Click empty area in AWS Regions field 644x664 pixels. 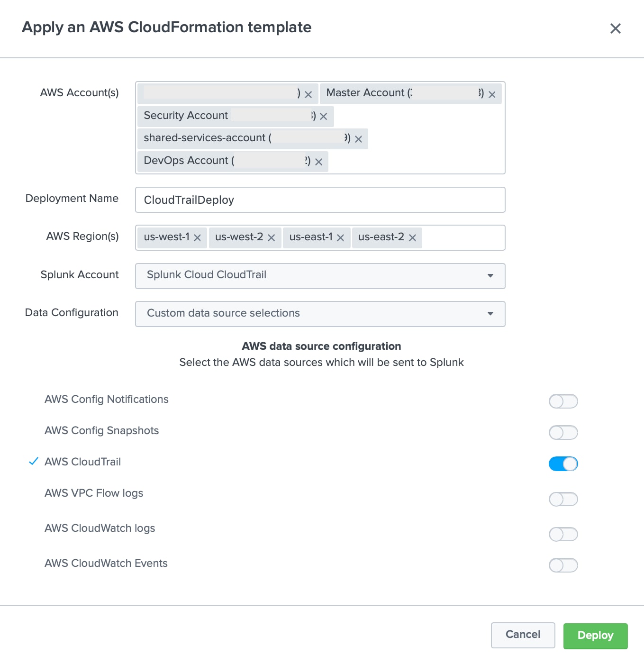coord(463,238)
